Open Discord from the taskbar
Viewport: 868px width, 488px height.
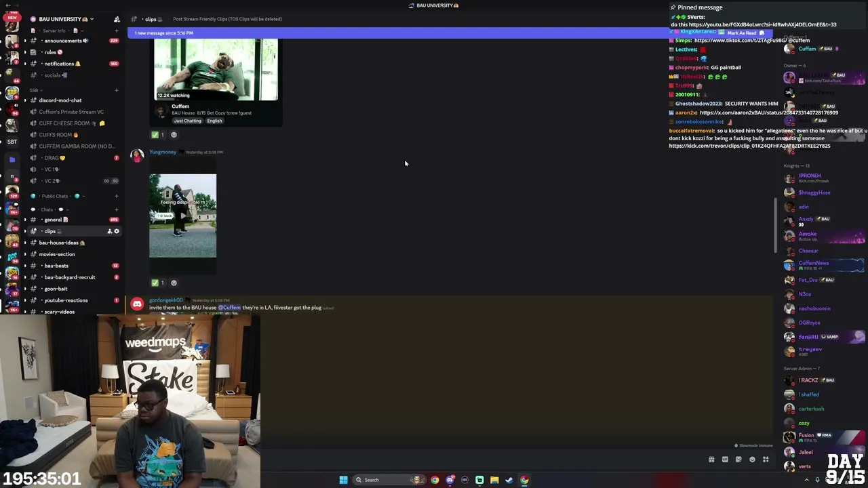[450, 480]
